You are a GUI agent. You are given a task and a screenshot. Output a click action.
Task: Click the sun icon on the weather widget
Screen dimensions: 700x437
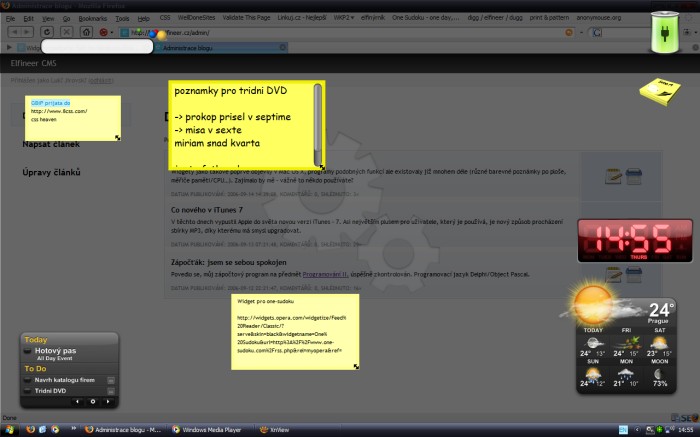(593, 304)
